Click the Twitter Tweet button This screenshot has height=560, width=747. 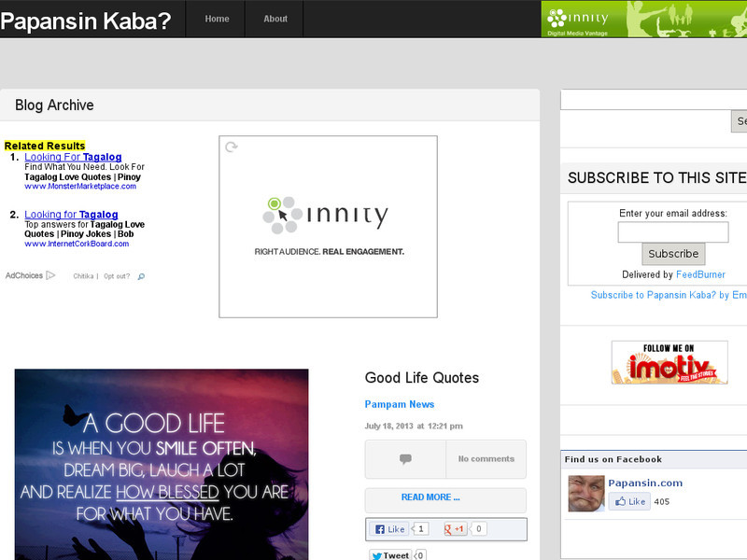[390, 555]
